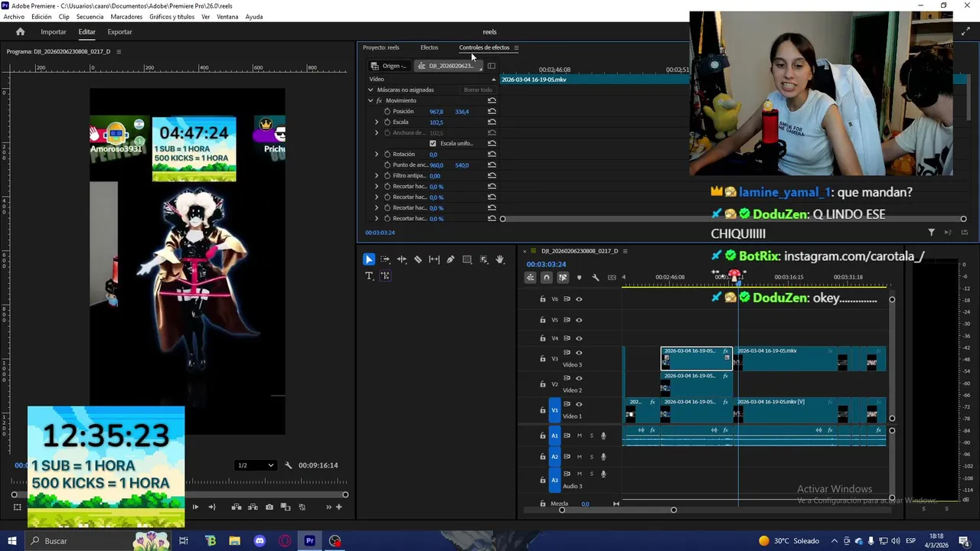Select the Type text tool
Image resolution: width=980 pixels, height=551 pixels.
pos(369,275)
